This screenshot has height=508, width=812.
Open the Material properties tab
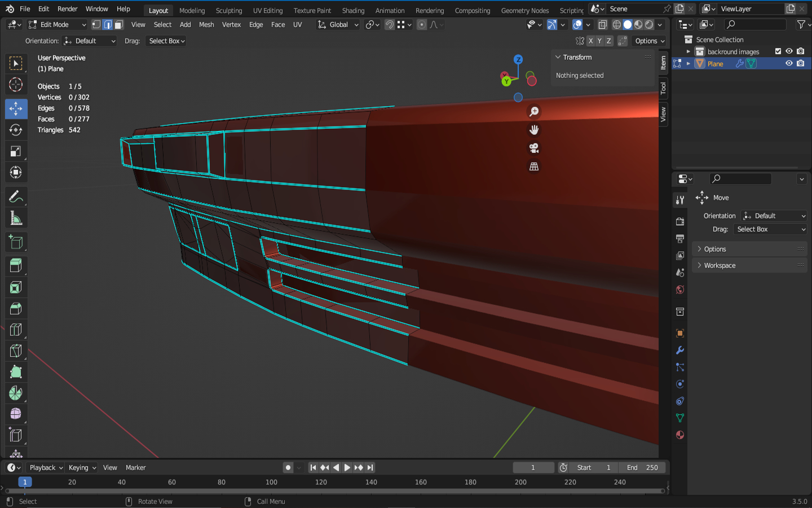click(x=680, y=435)
